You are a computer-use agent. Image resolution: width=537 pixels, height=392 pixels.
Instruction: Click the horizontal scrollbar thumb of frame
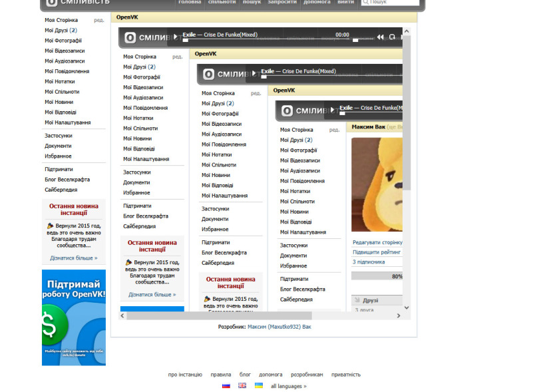[x=219, y=315]
